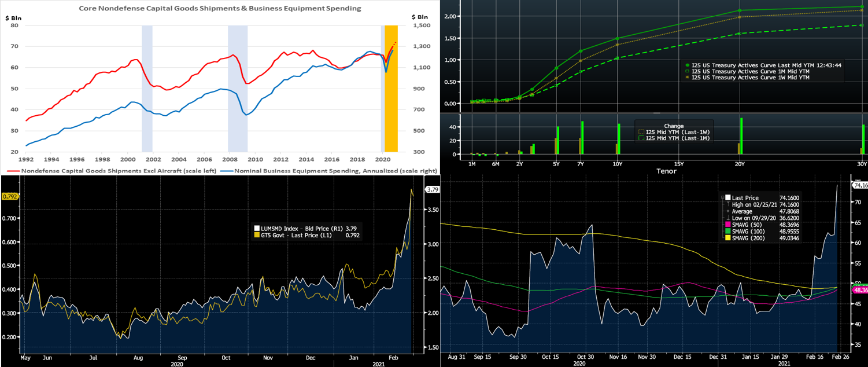Click the SMAVG (200) yellow legend swatch

[x=728, y=237]
